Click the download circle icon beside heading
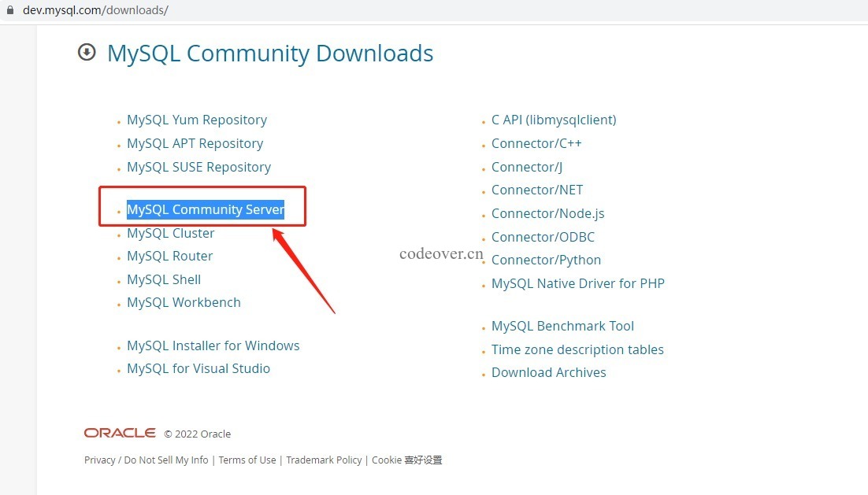The width and height of the screenshot is (868, 495). tap(87, 53)
